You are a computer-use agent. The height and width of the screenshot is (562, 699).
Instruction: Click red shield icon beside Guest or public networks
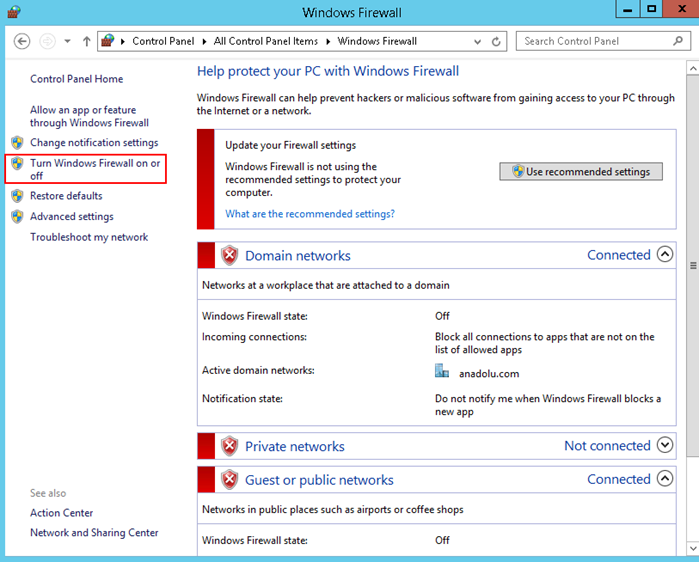pyautogui.click(x=230, y=480)
